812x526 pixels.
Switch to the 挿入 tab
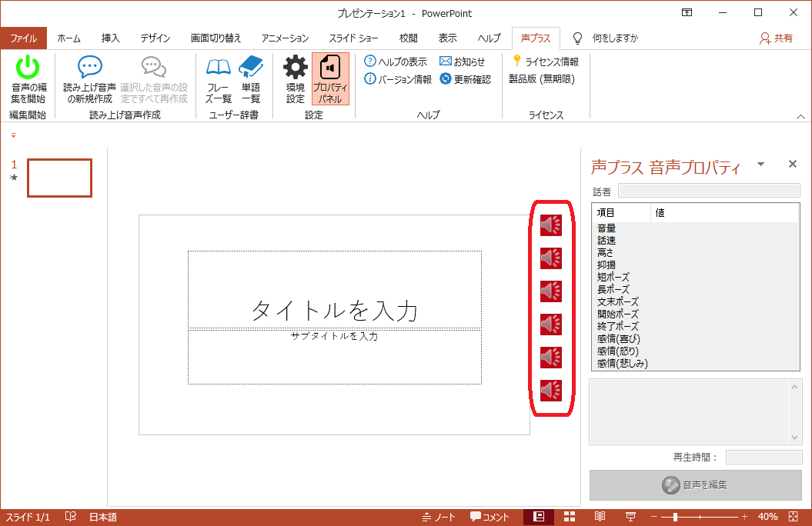click(x=110, y=38)
